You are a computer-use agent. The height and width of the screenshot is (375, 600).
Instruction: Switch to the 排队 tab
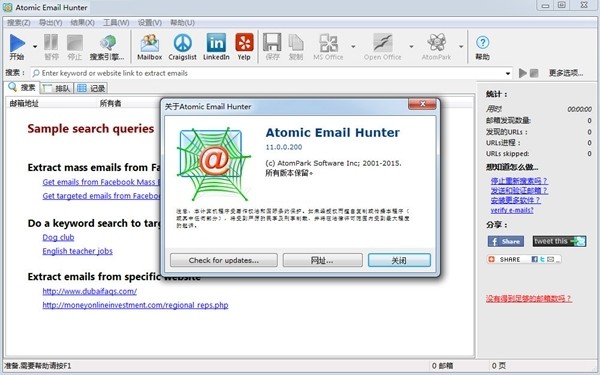coord(57,88)
